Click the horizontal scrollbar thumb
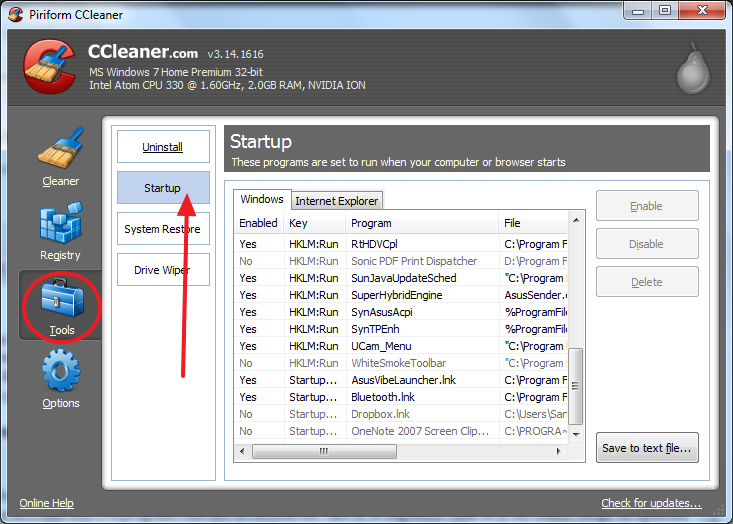733x524 pixels. pos(324,451)
